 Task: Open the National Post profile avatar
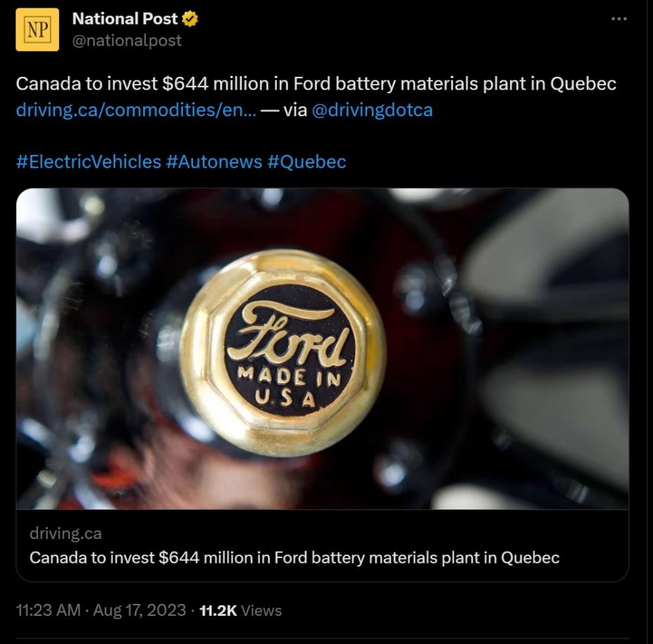37,30
